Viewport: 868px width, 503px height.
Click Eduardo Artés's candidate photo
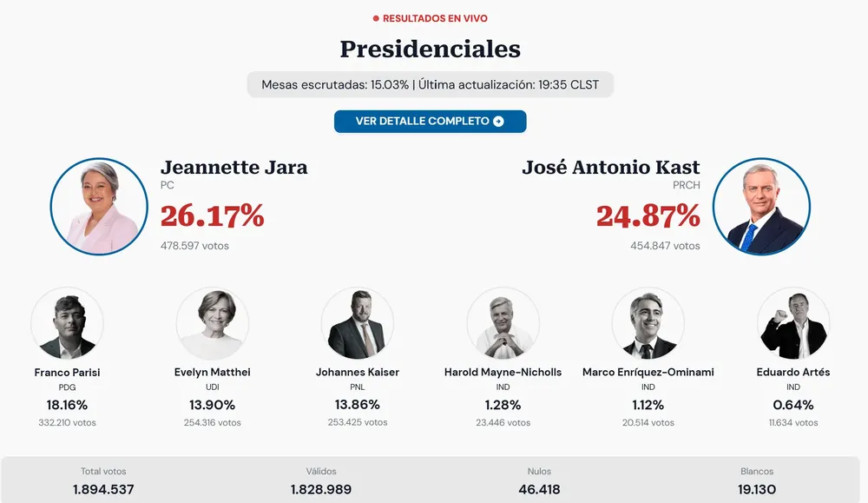pos(792,322)
